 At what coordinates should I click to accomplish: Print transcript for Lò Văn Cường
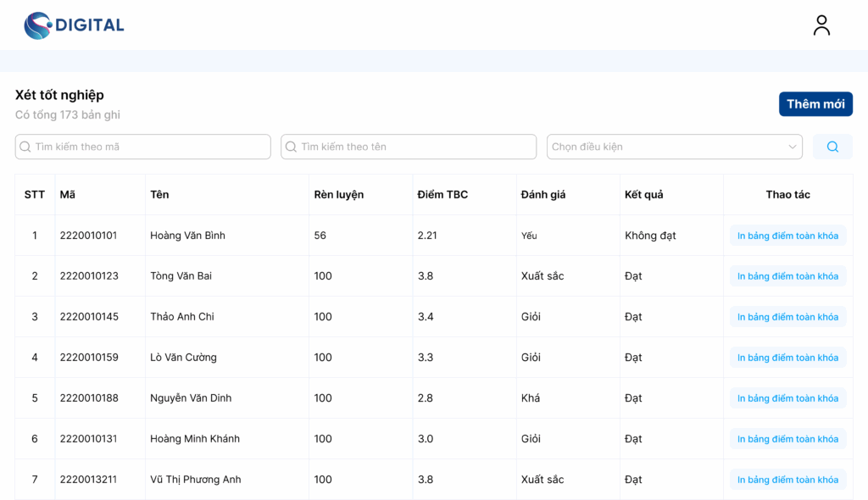tap(787, 358)
